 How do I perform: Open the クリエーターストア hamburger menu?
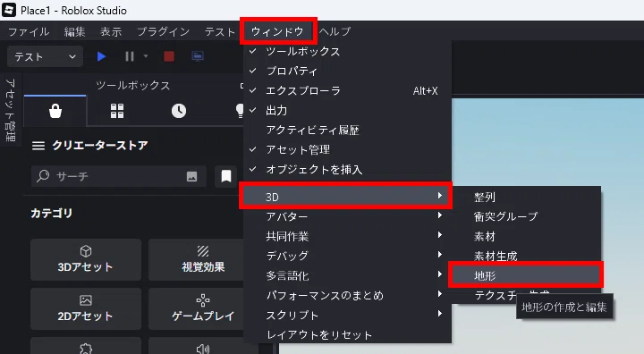click(38, 146)
